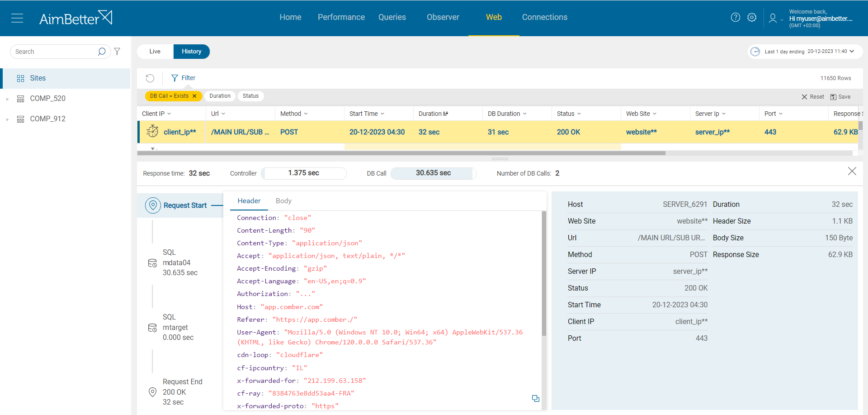Expand the COMP_520 tree node
The image size is (868, 415).
point(7,99)
